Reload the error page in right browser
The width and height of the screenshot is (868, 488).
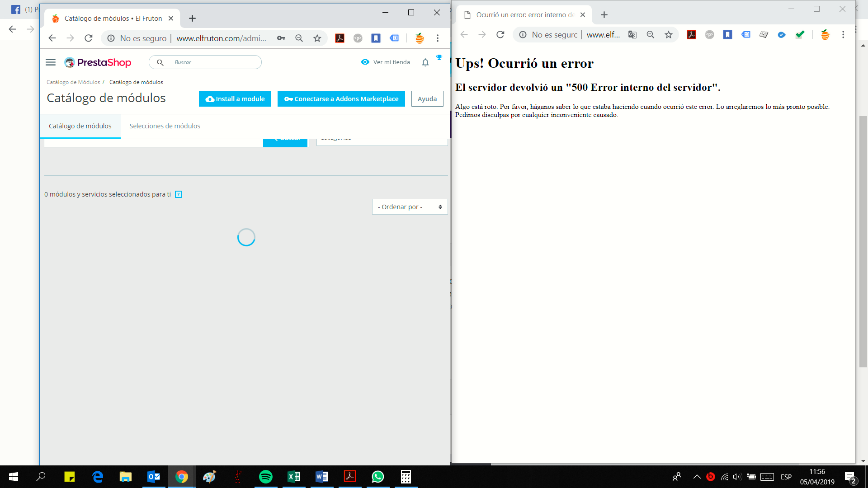pyautogui.click(x=500, y=35)
